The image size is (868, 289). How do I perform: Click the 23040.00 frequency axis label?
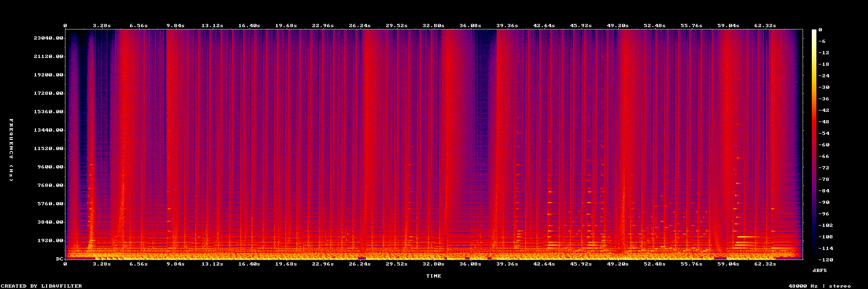point(48,38)
